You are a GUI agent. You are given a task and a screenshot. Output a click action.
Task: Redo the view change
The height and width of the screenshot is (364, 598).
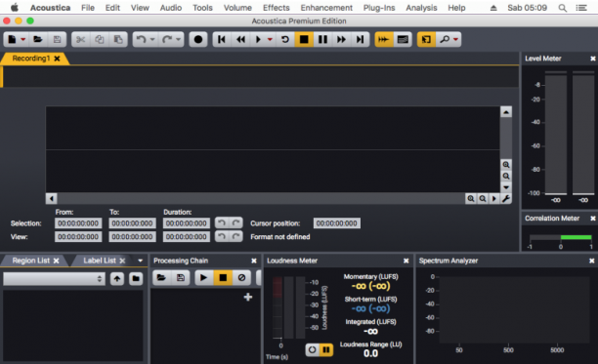click(x=236, y=236)
